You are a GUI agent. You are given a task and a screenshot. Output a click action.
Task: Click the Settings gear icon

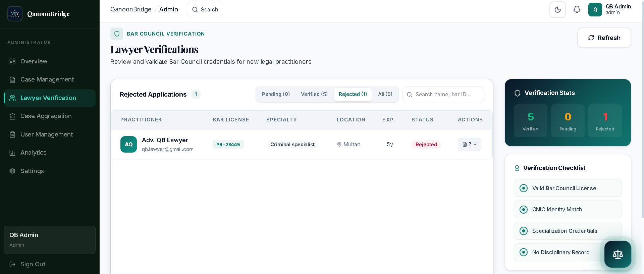[x=12, y=171]
